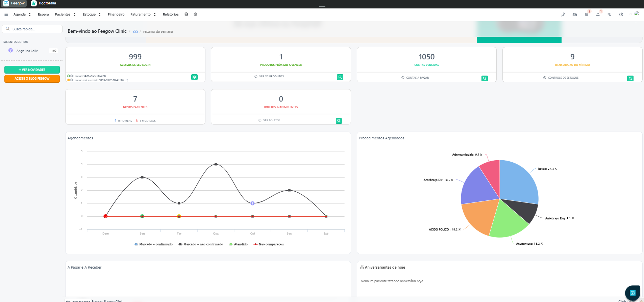644x302 pixels.
Task: Open the Espera menu item
Action: (x=43, y=15)
